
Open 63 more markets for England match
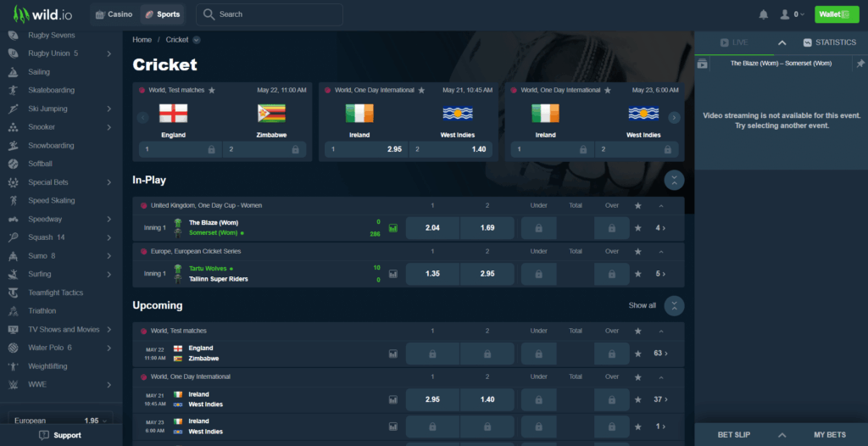(x=660, y=354)
